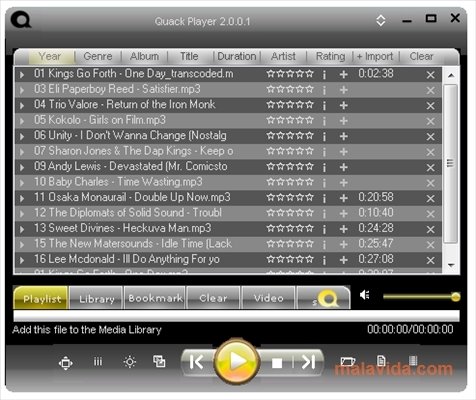Sort playlist by Genre

[98, 56]
